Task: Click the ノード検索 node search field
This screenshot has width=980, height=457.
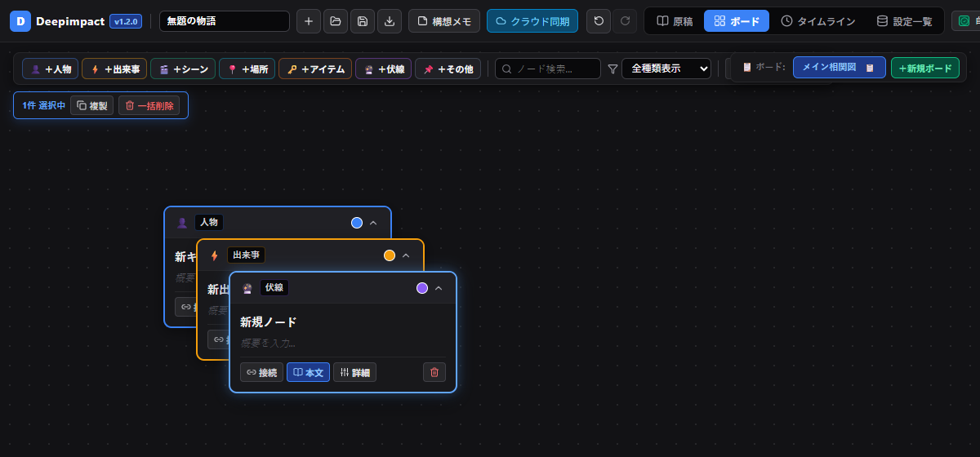Action: (548, 69)
